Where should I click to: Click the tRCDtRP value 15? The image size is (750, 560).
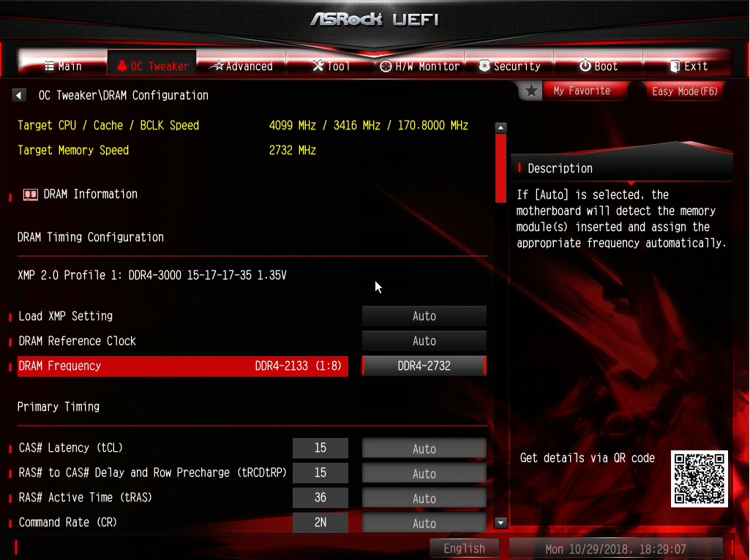point(320,472)
